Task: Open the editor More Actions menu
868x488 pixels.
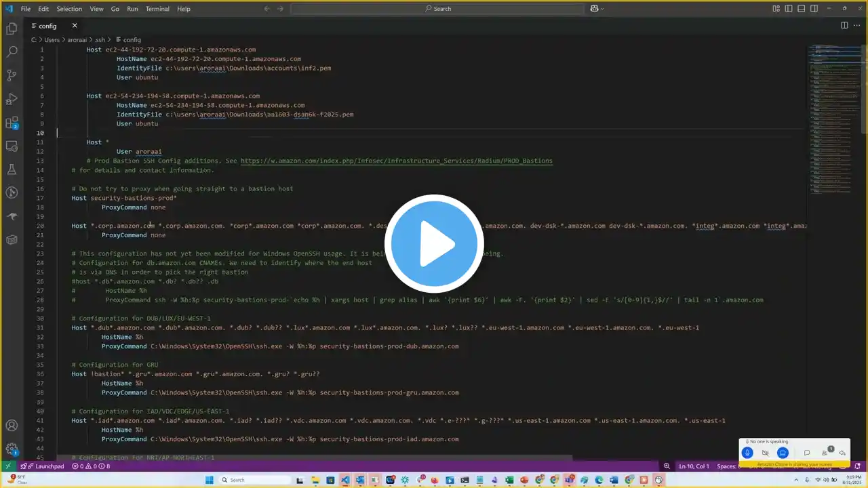Action: 857,25
